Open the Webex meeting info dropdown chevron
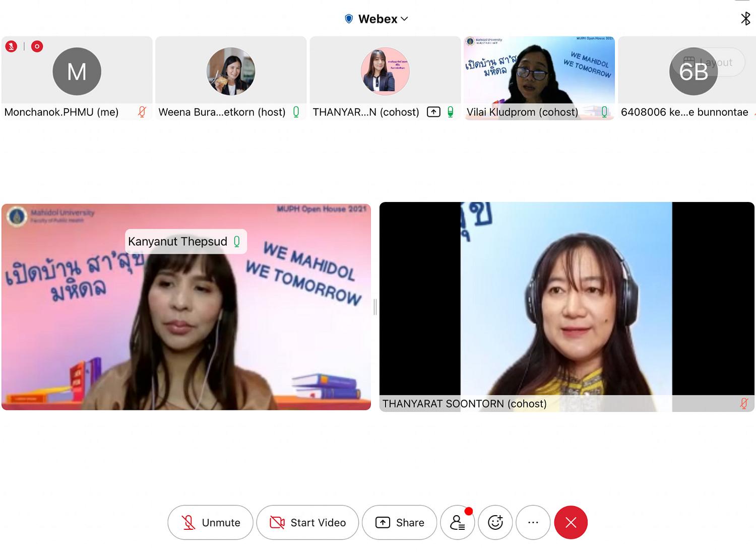Viewport: 756px width, 556px height. point(404,19)
